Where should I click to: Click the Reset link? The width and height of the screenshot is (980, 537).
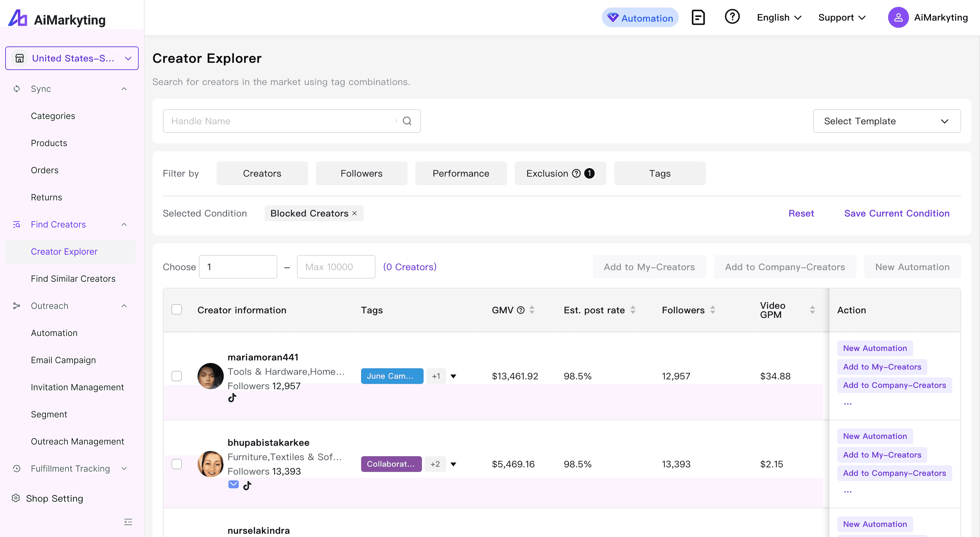pyautogui.click(x=801, y=213)
